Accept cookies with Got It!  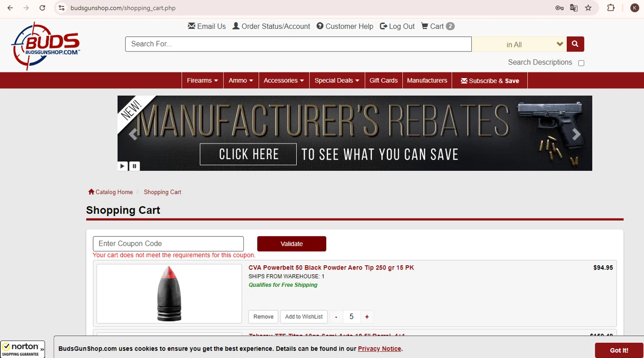619,350
